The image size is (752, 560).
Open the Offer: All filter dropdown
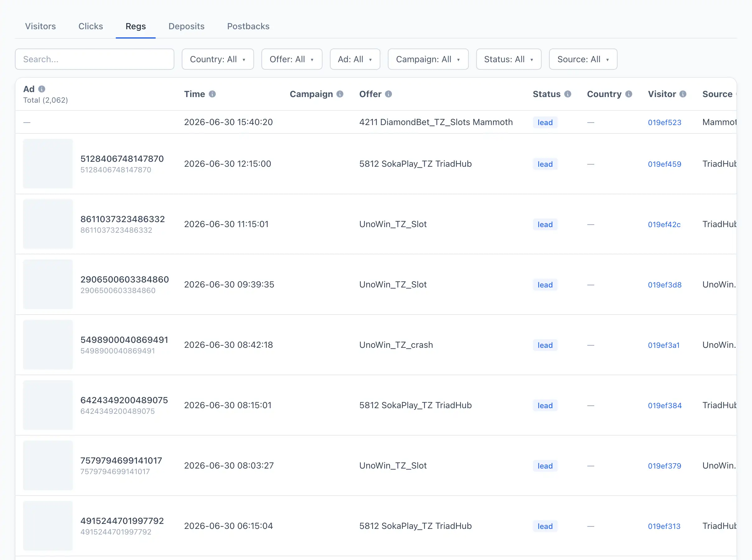point(292,59)
